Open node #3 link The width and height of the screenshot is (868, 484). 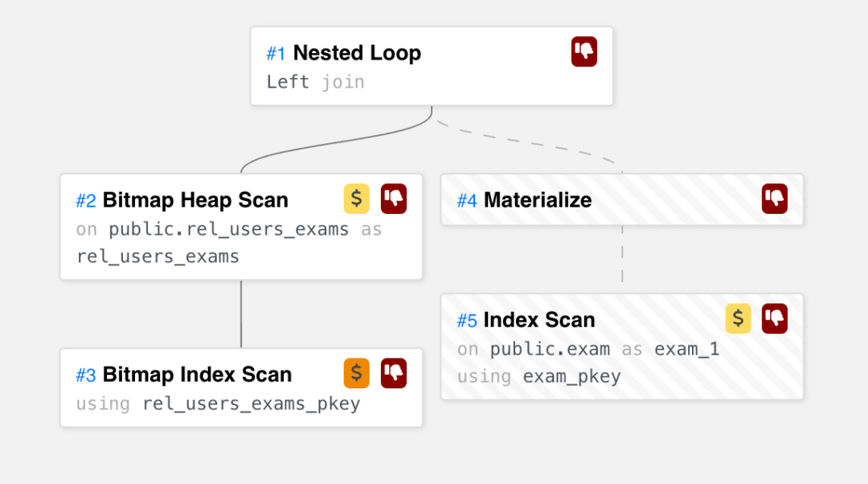pyautogui.click(x=85, y=375)
